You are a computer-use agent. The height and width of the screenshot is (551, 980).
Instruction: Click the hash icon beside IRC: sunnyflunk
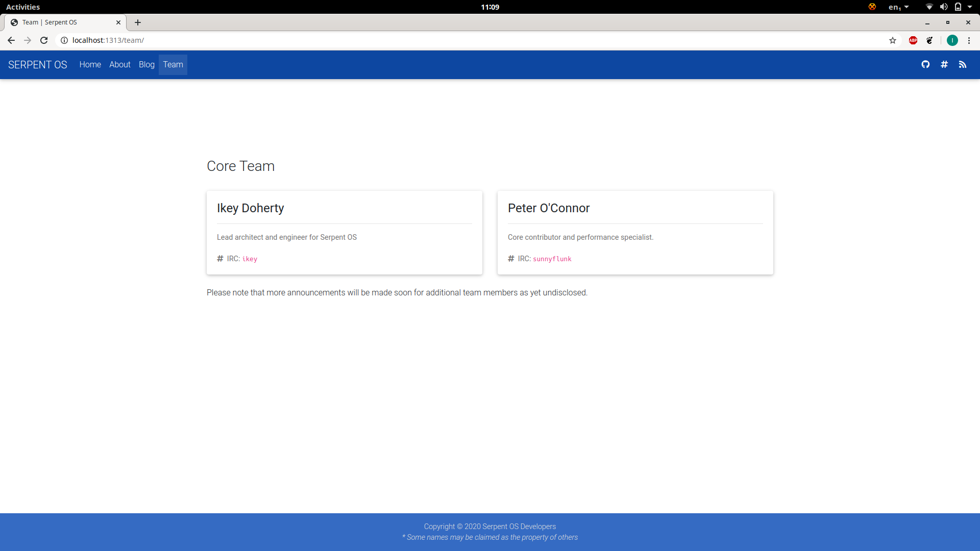(511, 259)
